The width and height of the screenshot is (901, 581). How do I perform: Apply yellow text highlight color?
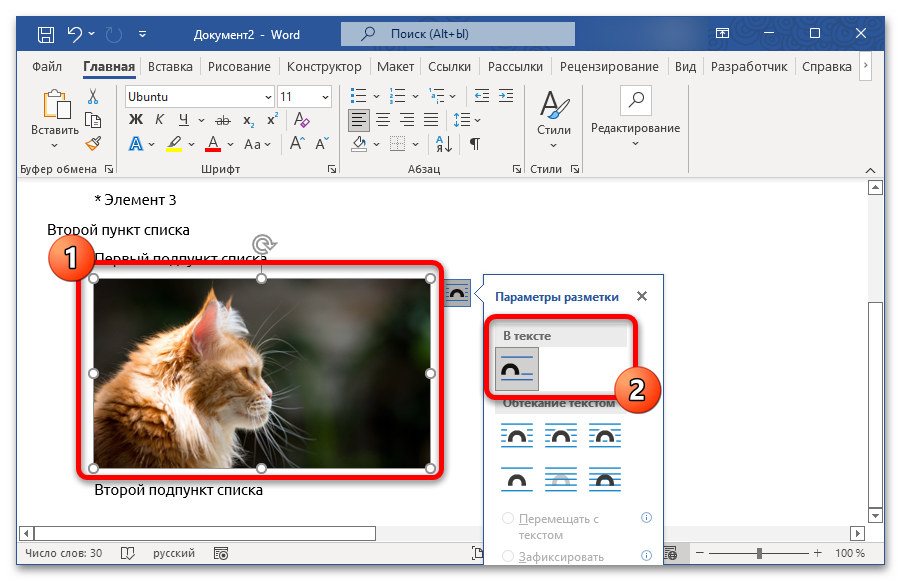[x=174, y=144]
